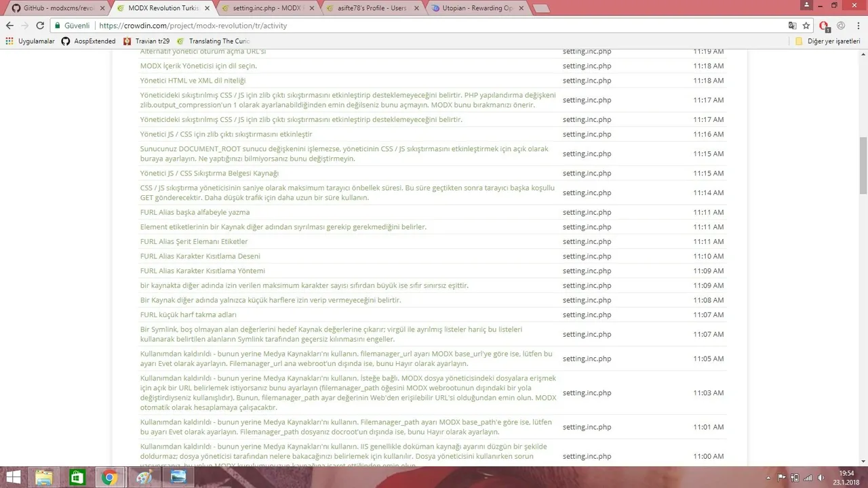The width and height of the screenshot is (868, 488).
Task: Close the GitHub modxcms tab
Action: point(102,8)
